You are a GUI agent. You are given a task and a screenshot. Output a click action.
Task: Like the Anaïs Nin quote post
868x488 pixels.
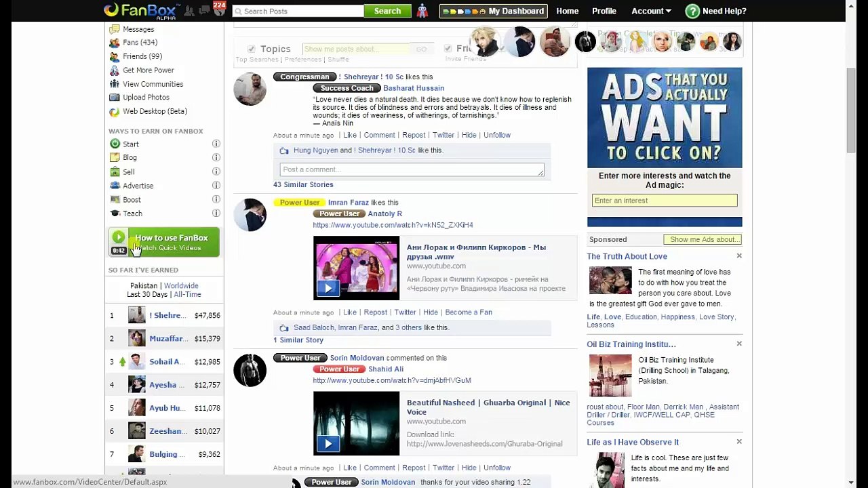point(350,135)
